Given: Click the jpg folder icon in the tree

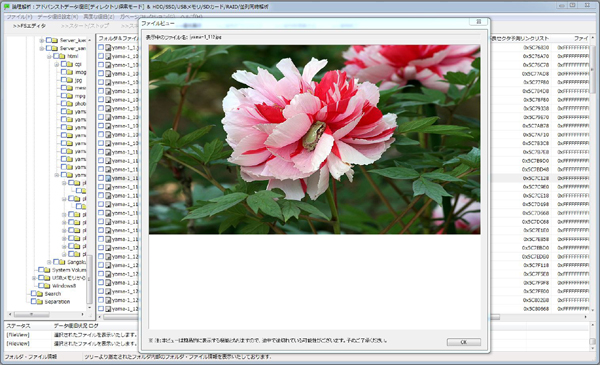Looking at the screenshot, I should tap(70, 80).
